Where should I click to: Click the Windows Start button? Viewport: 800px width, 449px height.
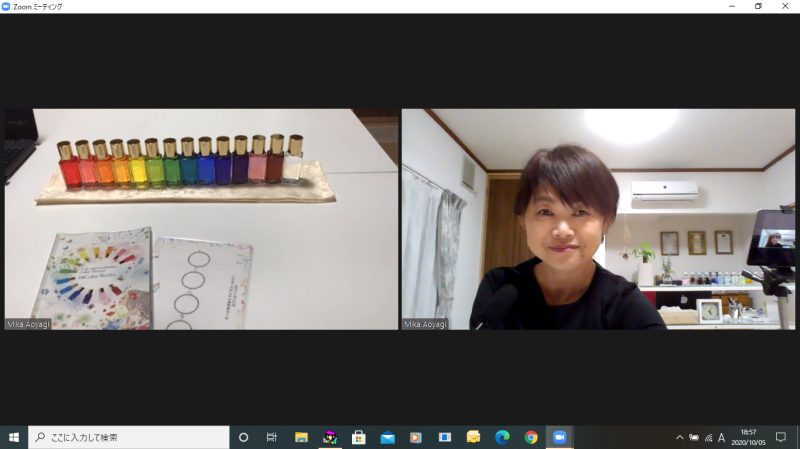click(14, 437)
